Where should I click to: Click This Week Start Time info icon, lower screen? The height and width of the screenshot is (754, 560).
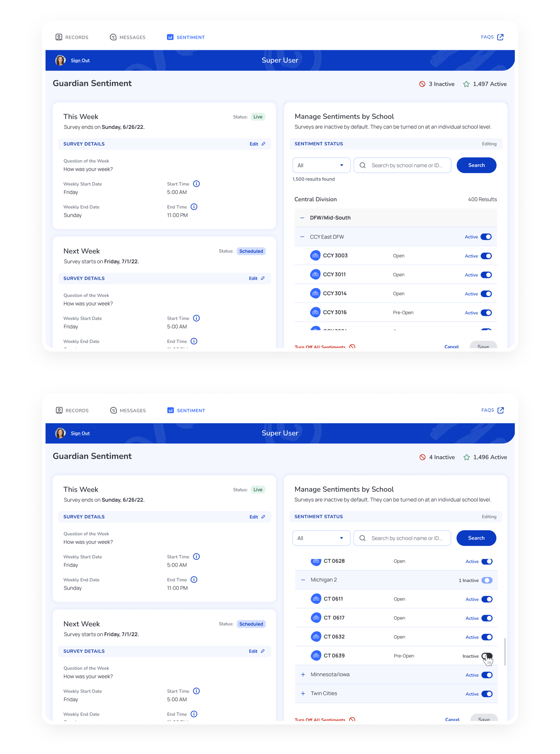[196, 557]
